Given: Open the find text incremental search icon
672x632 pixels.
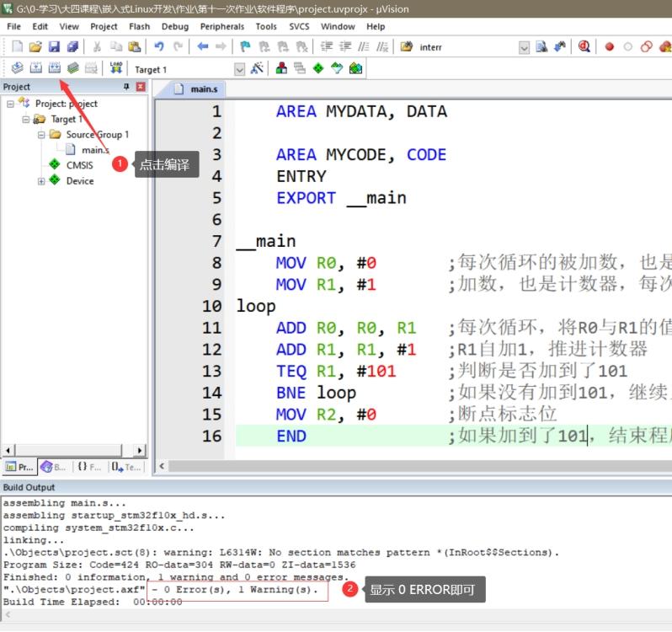Looking at the screenshot, I should point(560,46).
